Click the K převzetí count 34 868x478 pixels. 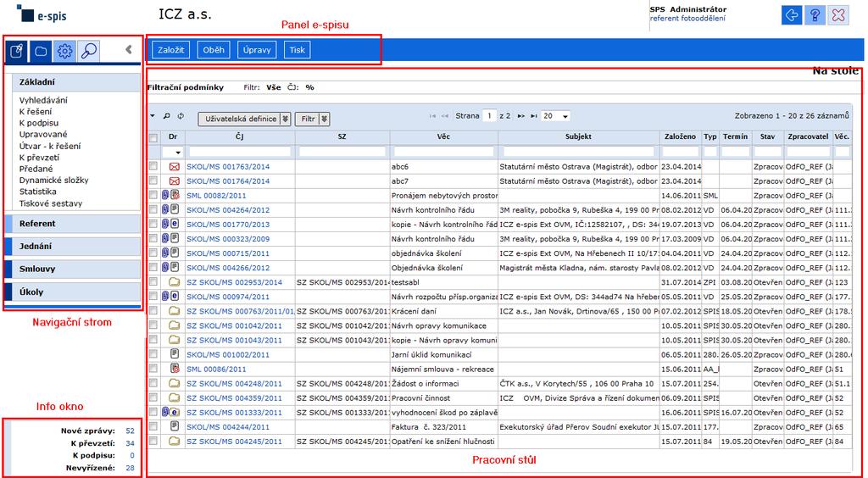[x=130, y=443]
